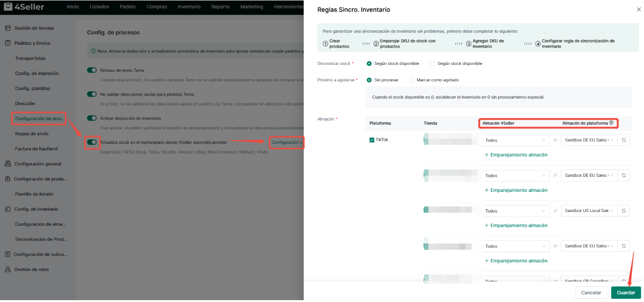
Task: Uncheck the TikTok platform checkbox
Action: pyautogui.click(x=372, y=140)
